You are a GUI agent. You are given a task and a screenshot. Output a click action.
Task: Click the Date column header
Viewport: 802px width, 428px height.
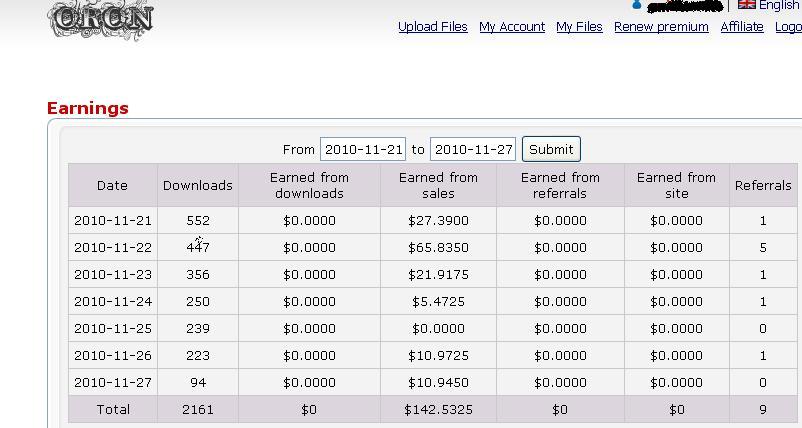112,185
